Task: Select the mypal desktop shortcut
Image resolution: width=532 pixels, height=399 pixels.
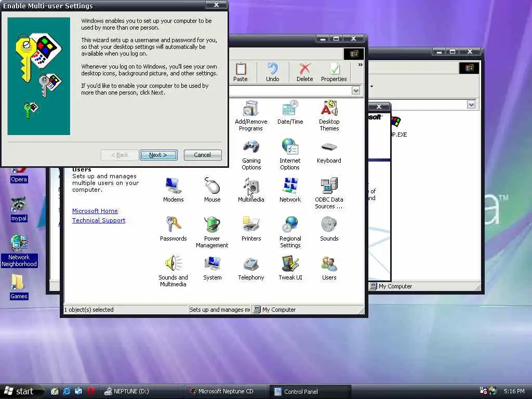Action: click(19, 210)
